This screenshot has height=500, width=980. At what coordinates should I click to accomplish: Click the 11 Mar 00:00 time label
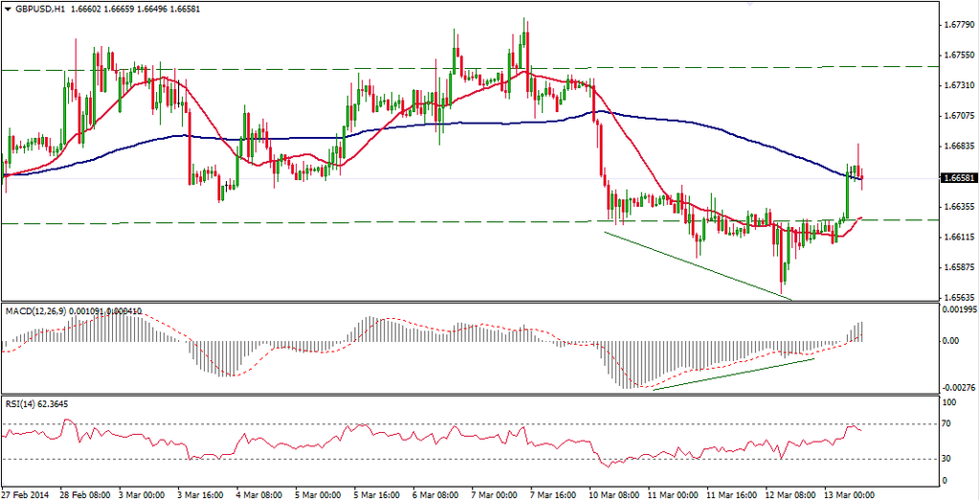pyautogui.click(x=671, y=493)
